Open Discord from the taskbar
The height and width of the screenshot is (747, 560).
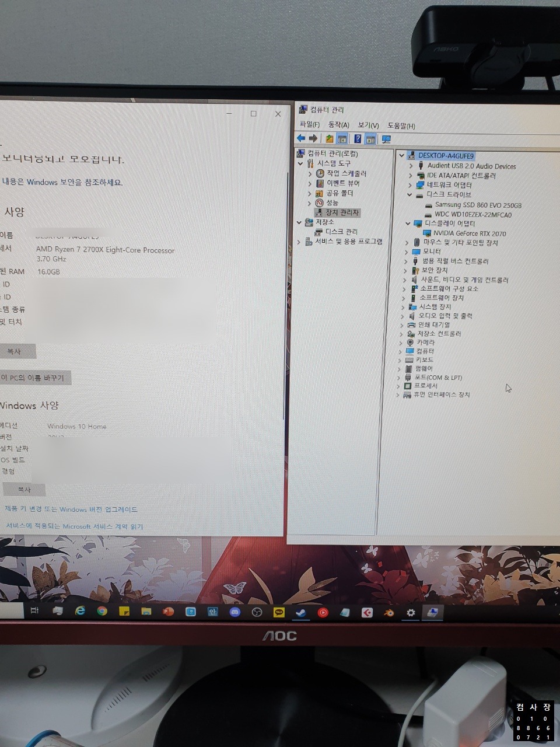235,612
